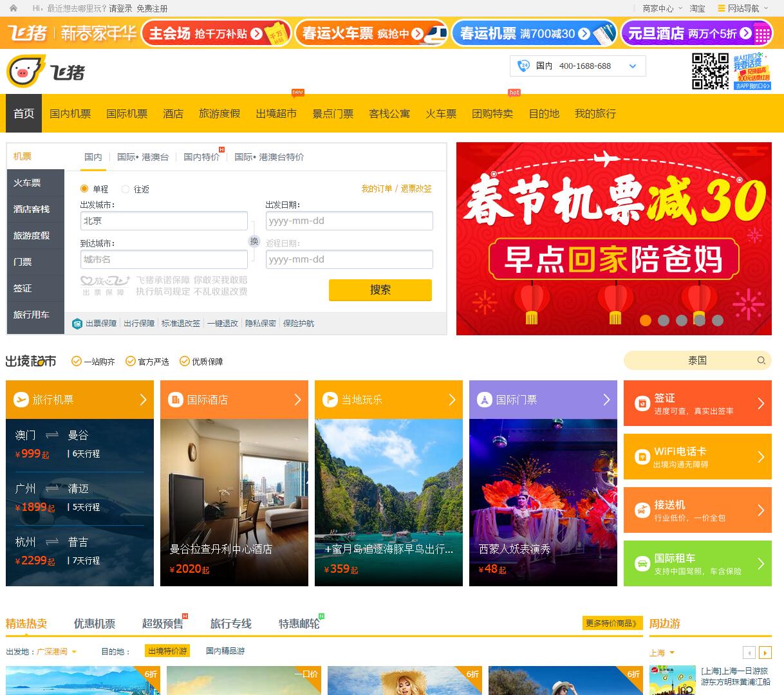Click the flag icon beside 当地玩乐
The image size is (784, 695).
pos(330,400)
